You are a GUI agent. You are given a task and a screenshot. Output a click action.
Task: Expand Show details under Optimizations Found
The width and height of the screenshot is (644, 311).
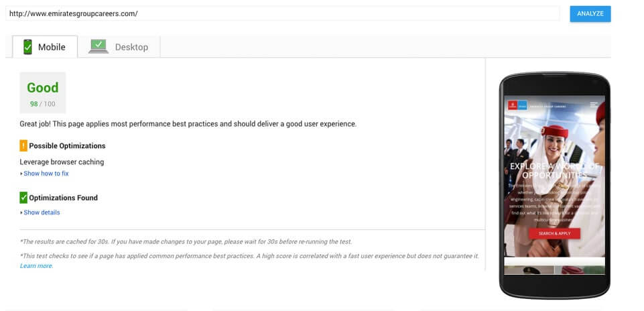(42, 212)
